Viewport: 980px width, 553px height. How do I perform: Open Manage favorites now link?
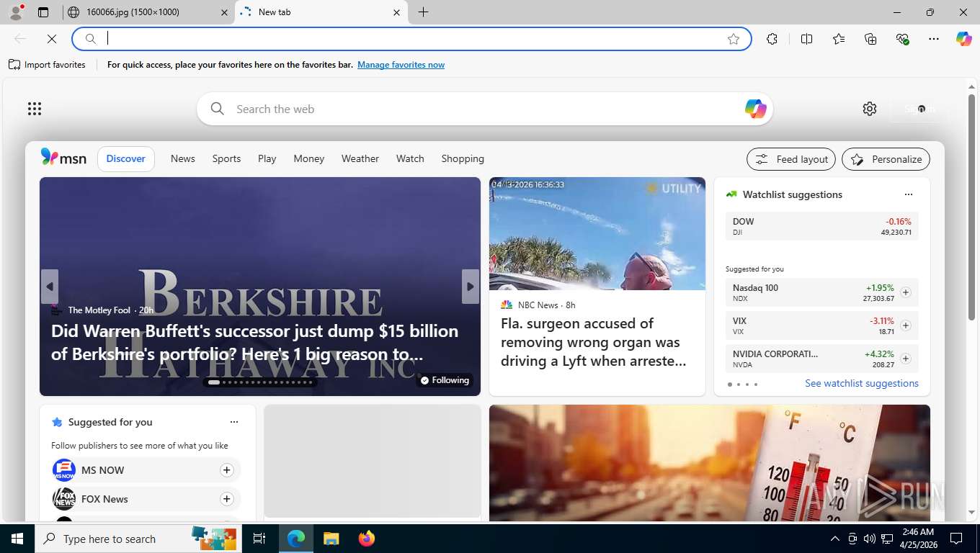pyautogui.click(x=401, y=65)
